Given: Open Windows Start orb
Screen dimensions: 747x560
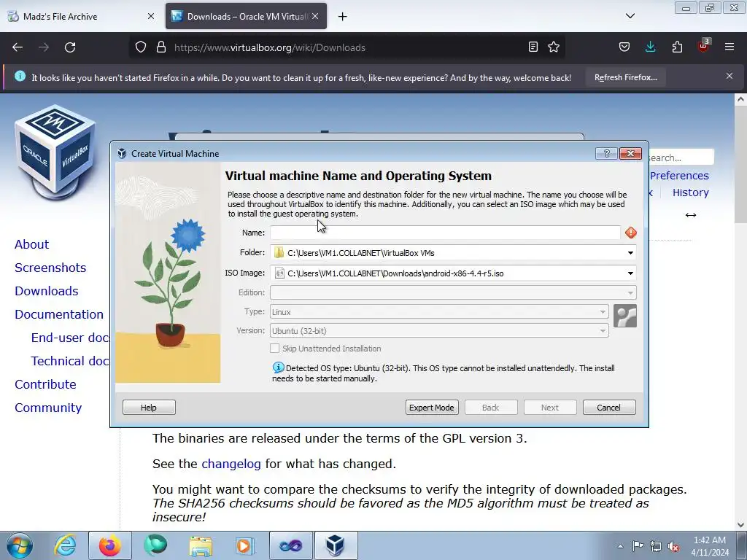Looking at the screenshot, I should click(20, 545).
